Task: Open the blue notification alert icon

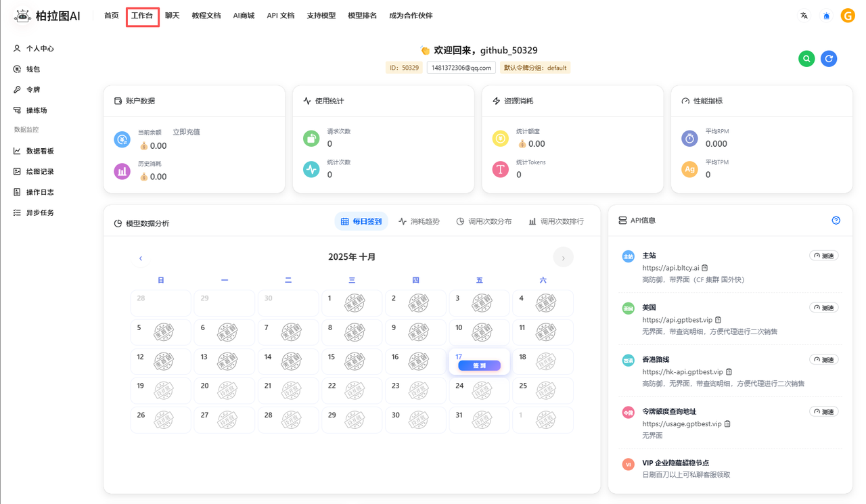Action: click(x=826, y=16)
